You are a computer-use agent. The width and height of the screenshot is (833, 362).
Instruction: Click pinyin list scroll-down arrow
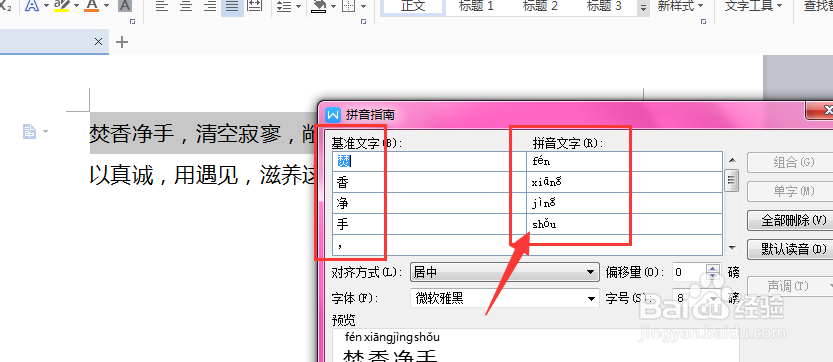[x=733, y=248]
